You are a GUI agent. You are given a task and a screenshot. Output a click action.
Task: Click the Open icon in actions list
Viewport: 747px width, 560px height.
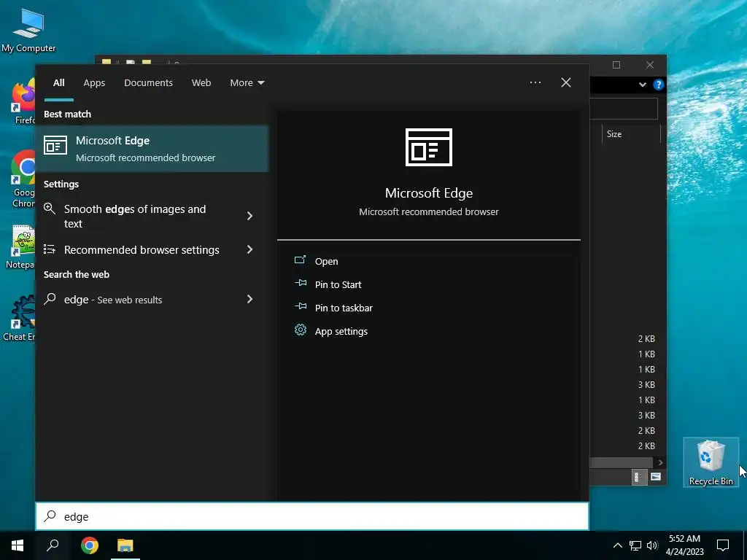(300, 260)
